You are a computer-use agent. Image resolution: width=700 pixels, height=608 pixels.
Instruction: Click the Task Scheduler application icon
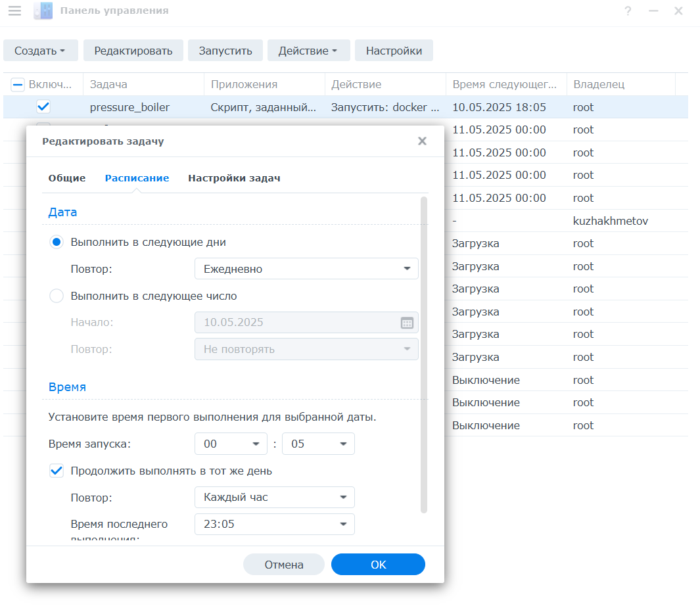[43, 11]
